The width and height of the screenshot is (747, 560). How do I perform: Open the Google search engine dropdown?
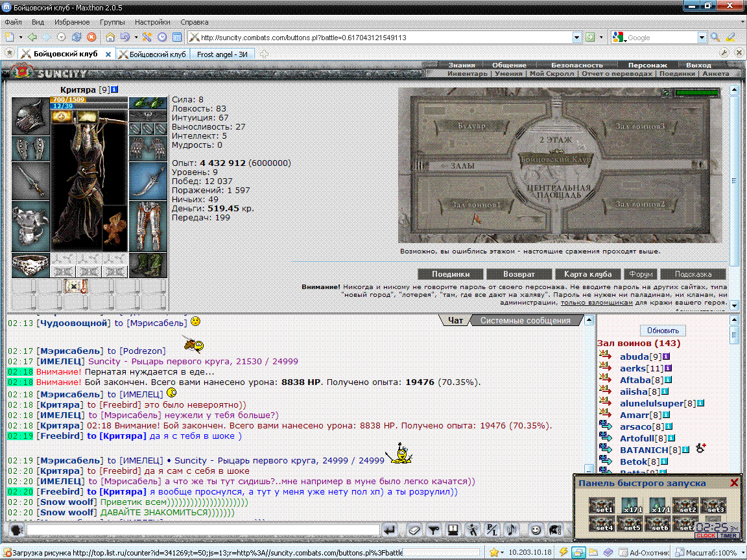coord(702,37)
